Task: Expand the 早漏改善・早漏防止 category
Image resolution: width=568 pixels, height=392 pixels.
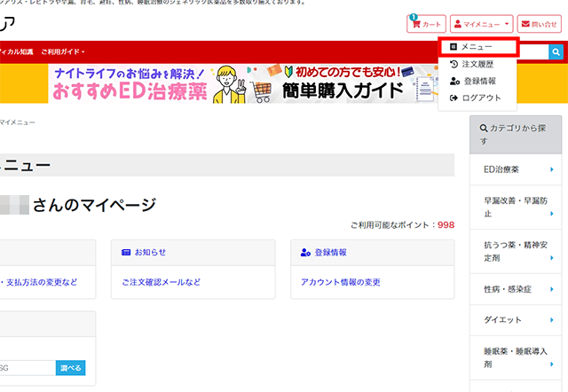Action: (516, 208)
